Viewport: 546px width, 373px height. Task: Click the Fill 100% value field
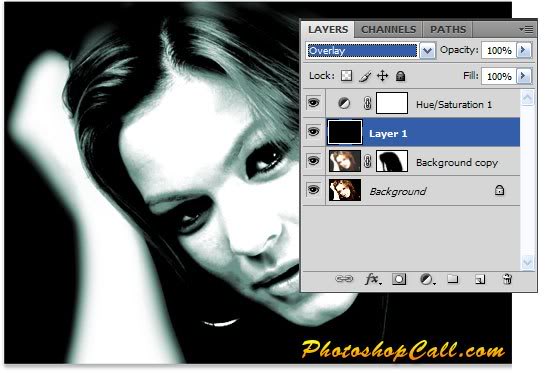[x=499, y=76]
